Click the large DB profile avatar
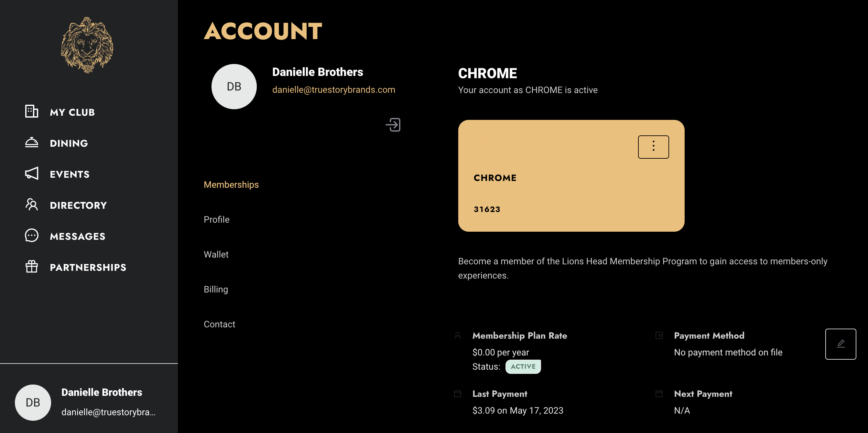 [234, 87]
